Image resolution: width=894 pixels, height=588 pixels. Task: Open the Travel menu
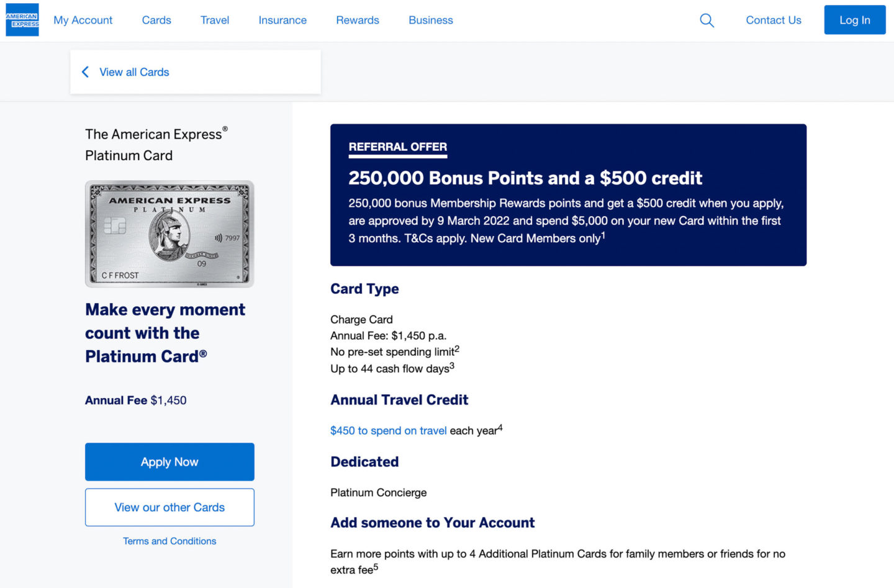(215, 20)
